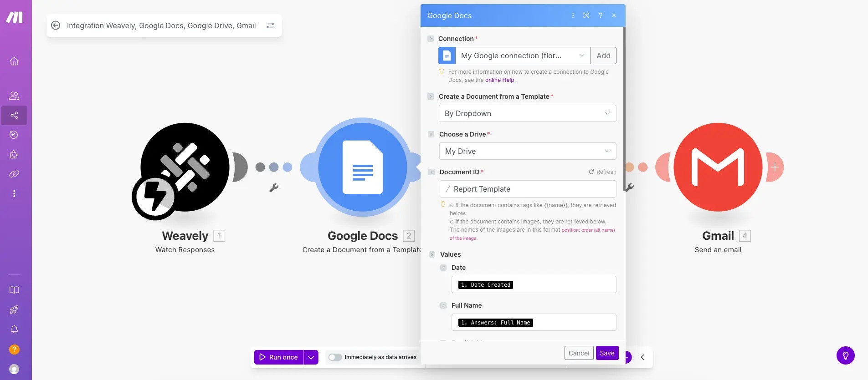Viewport: 868px width, 380px height.
Task: Expand the Google Docs panel fullscreen
Action: point(586,15)
